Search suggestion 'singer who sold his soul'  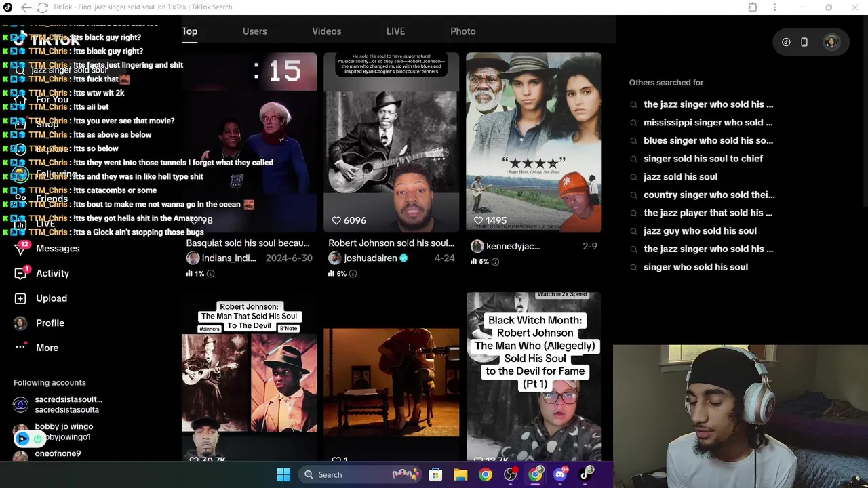[696, 267]
